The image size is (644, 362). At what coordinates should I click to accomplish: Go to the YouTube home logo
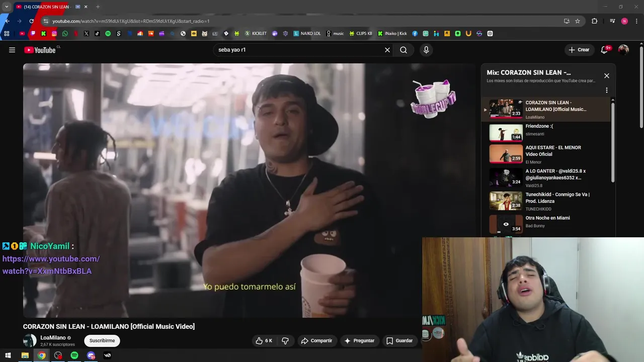pyautogui.click(x=40, y=50)
